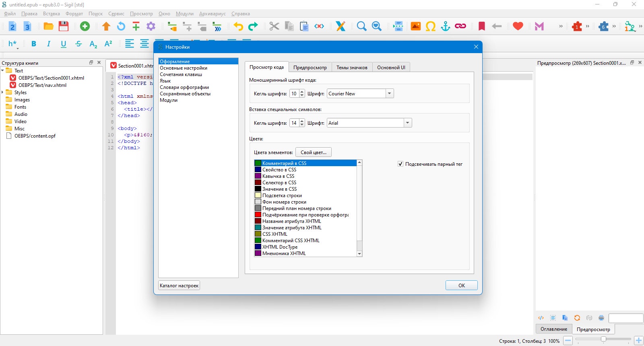Open the 'Модули' menu
This screenshot has width=644, height=346.
[184, 14]
